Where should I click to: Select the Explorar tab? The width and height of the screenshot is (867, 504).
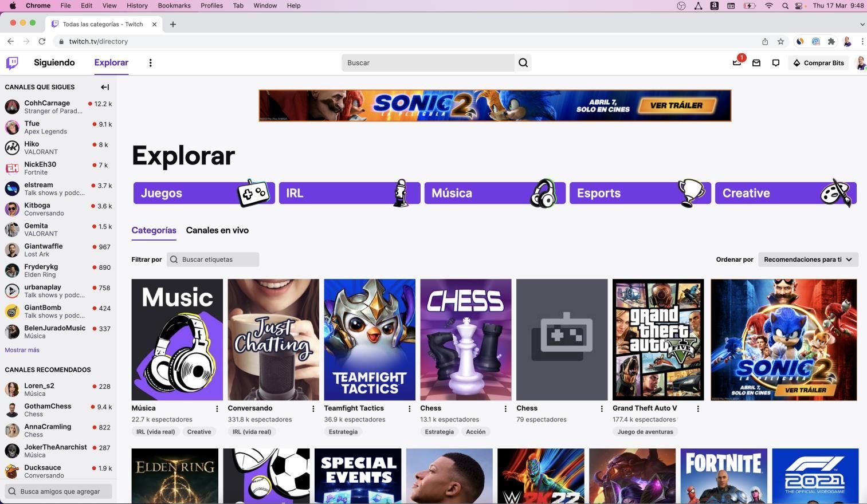[x=111, y=62]
